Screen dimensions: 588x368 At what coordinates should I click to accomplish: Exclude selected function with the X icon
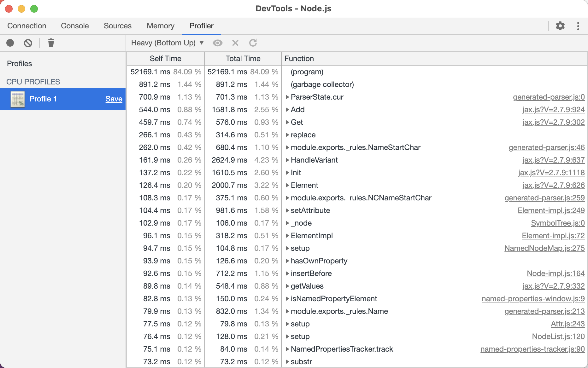click(235, 43)
